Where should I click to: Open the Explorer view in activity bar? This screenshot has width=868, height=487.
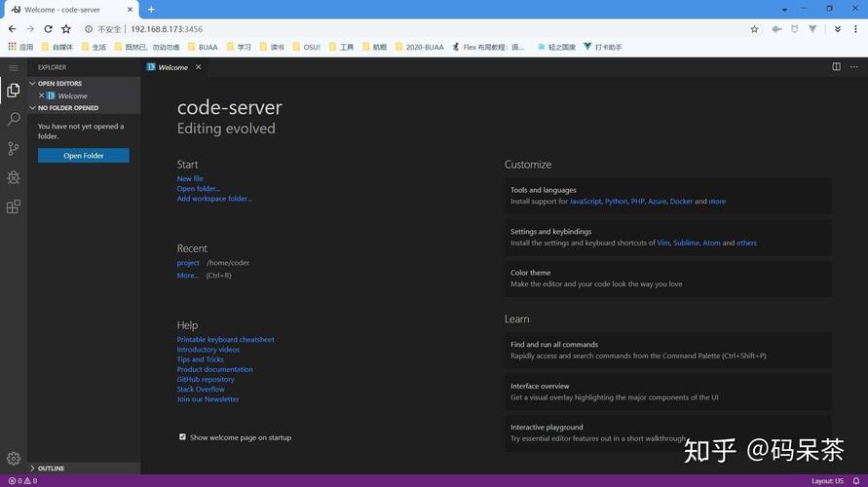click(x=14, y=91)
